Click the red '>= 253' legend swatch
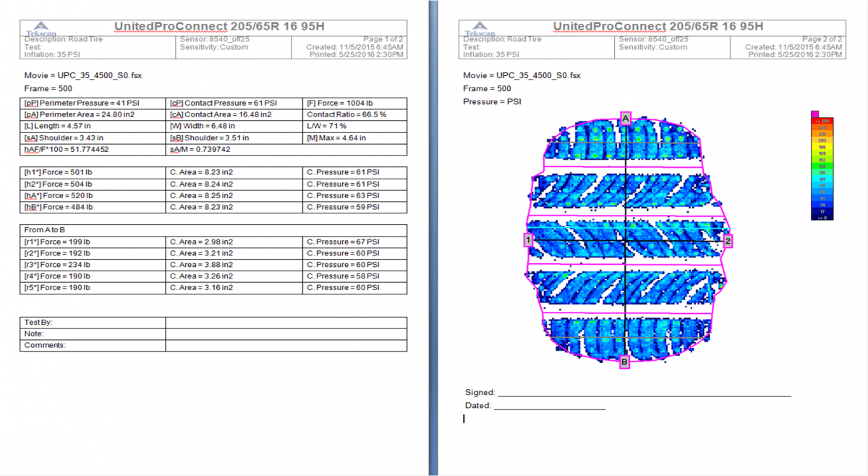Viewport: 868px width, 476px height. click(x=822, y=122)
